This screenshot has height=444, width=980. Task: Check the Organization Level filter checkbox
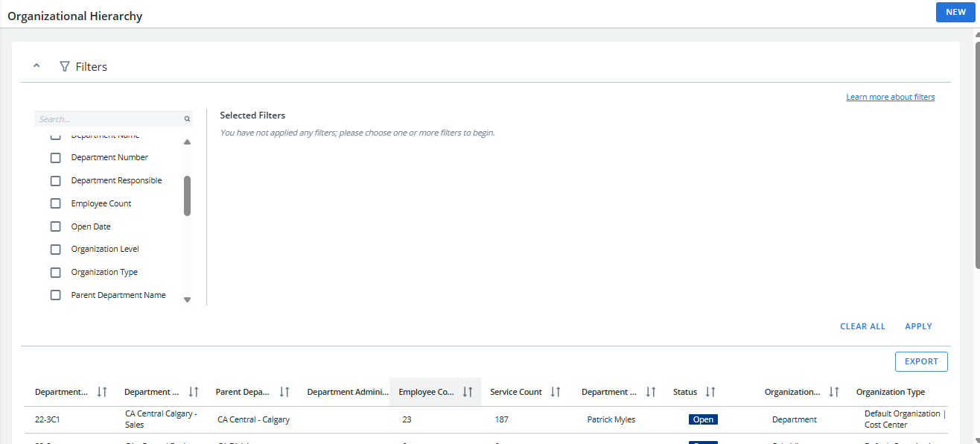55,250
